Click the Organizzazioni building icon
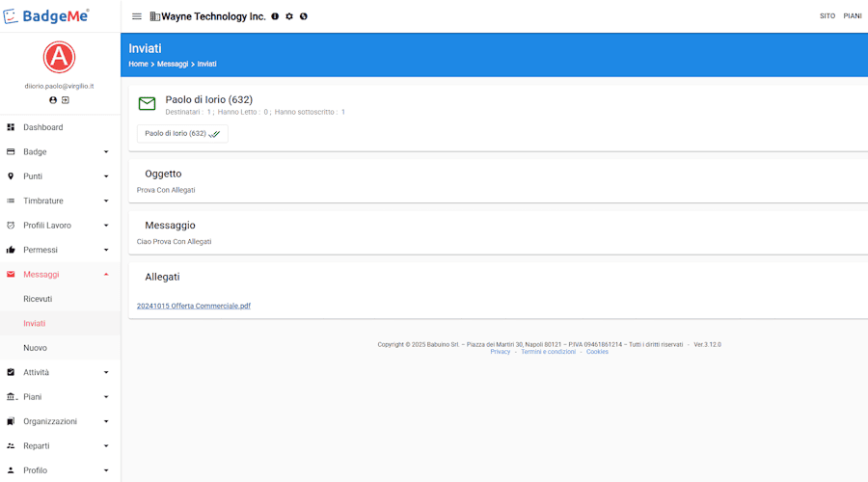The width and height of the screenshot is (868, 482). point(11,421)
